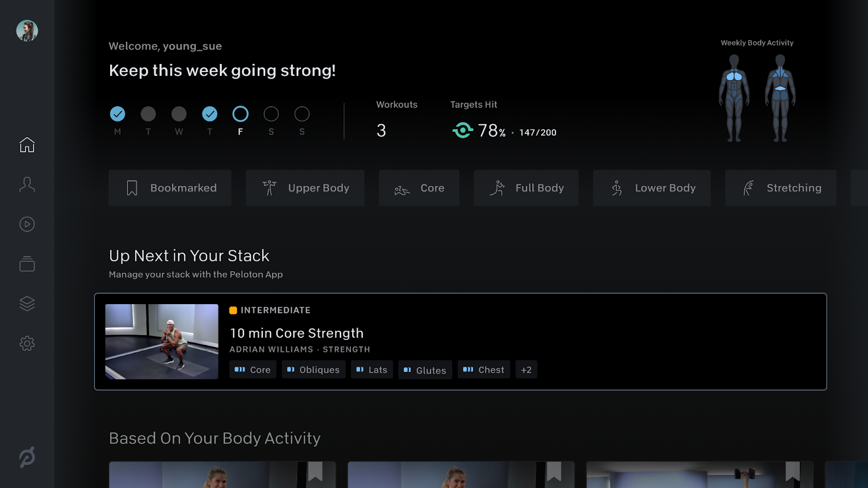This screenshot has width=868, height=488.
Task: Open the collections box icon in sidebar
Action: [27, 264]
